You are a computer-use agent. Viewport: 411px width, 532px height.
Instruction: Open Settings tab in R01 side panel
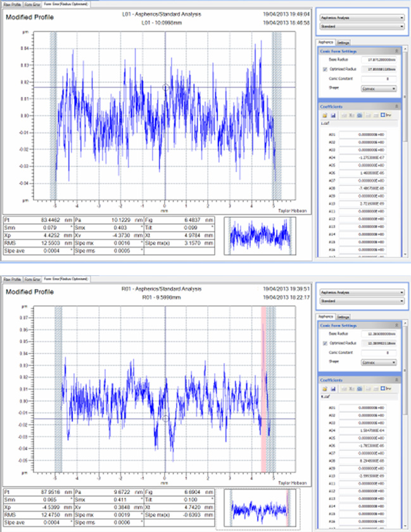click(x=343, y=317)
